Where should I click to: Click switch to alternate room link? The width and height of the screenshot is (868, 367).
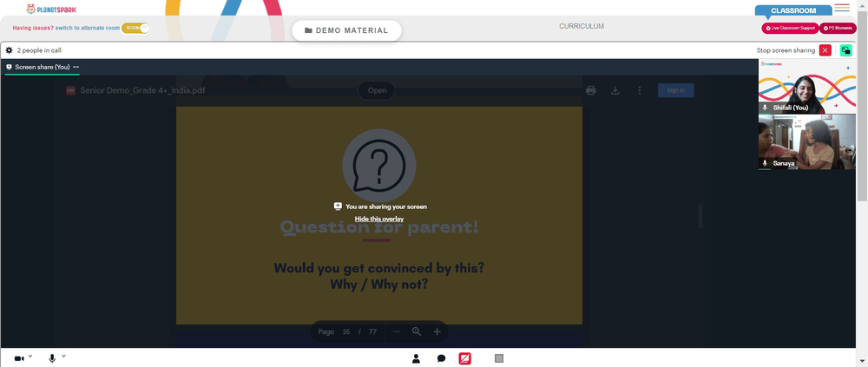[x=88, y=28]
